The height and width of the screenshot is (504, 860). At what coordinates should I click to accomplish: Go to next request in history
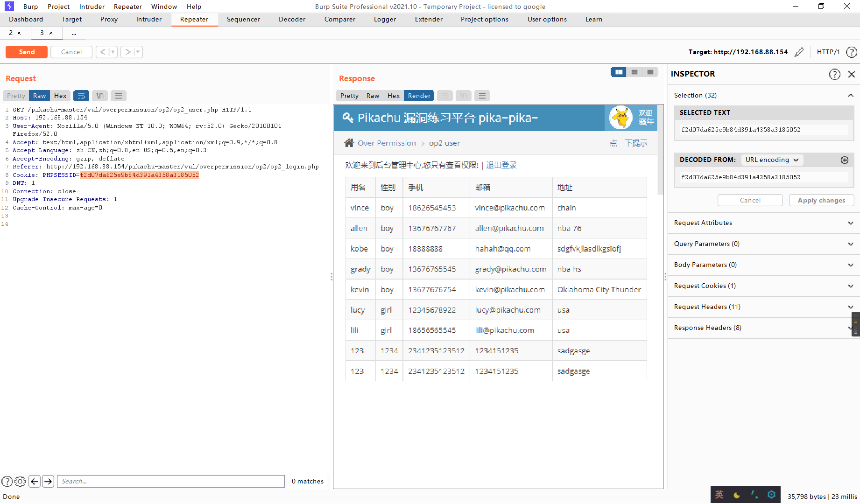127,52
